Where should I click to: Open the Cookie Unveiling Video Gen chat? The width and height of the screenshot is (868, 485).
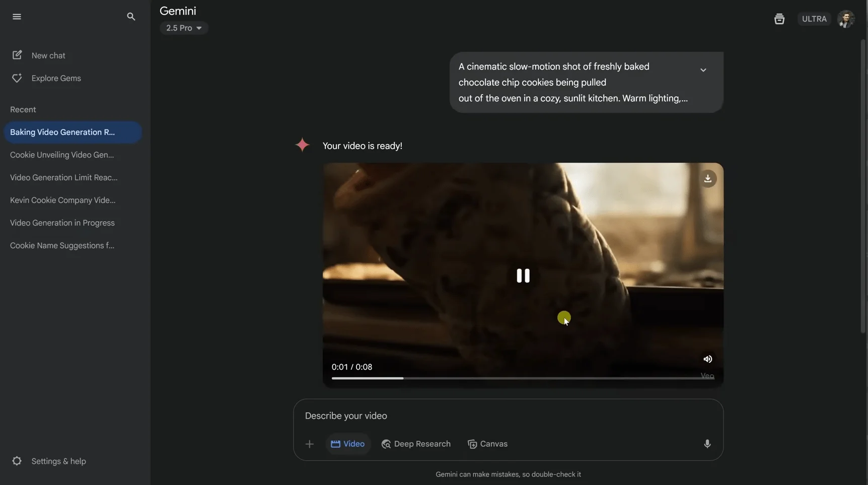point(62,155)
